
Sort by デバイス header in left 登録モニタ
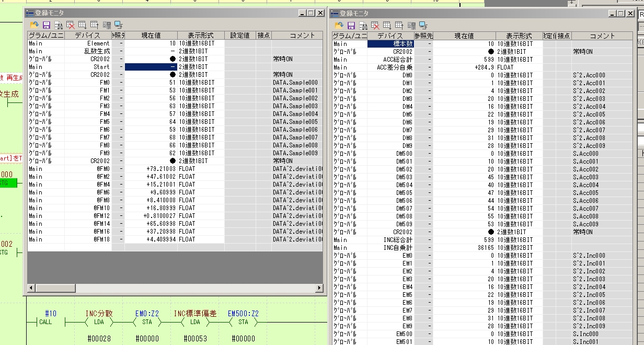coord(88,36)
